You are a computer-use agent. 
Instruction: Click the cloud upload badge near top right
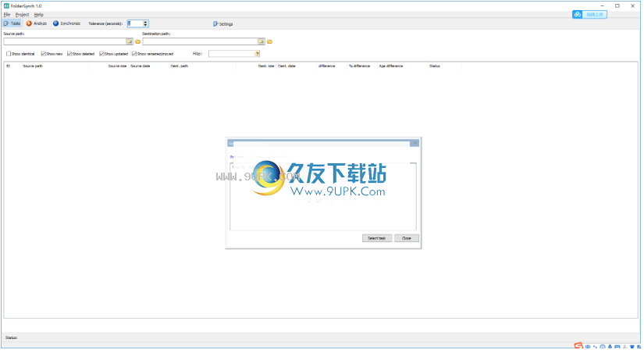[589, 14]
